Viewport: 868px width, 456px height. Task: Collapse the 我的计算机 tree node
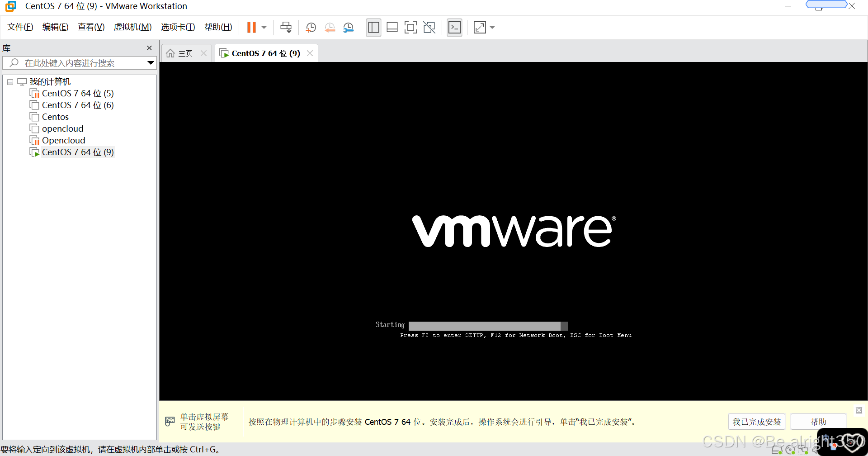pos(10,82)
